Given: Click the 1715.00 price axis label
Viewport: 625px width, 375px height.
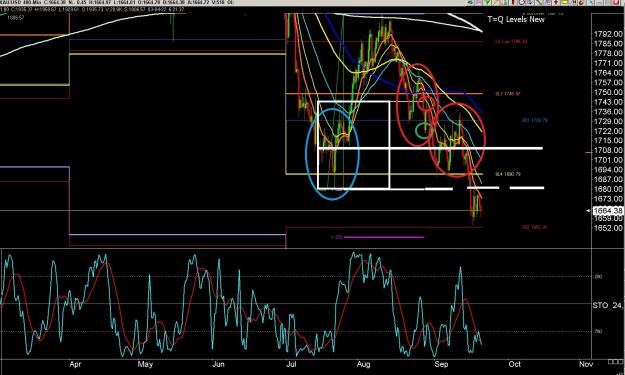Looking at the screenshot, I should point(608,141).
